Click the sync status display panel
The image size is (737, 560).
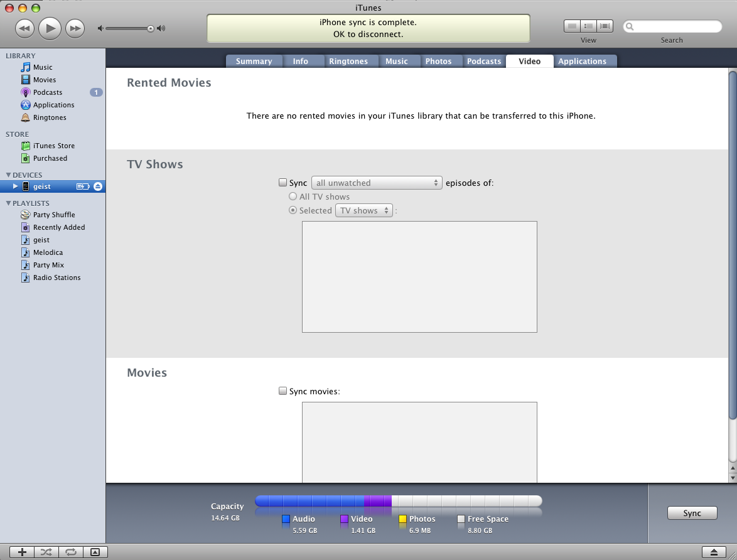tap(368, 28)
